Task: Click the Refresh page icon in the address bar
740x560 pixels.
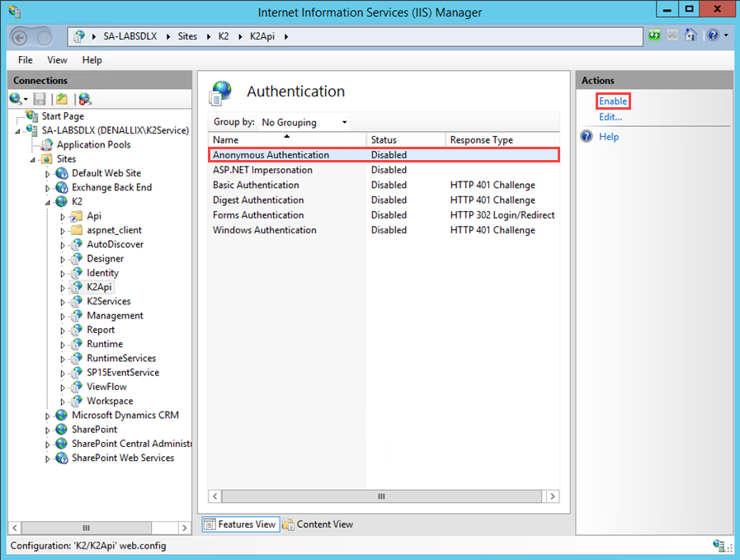Action: [x=654, y=35]
